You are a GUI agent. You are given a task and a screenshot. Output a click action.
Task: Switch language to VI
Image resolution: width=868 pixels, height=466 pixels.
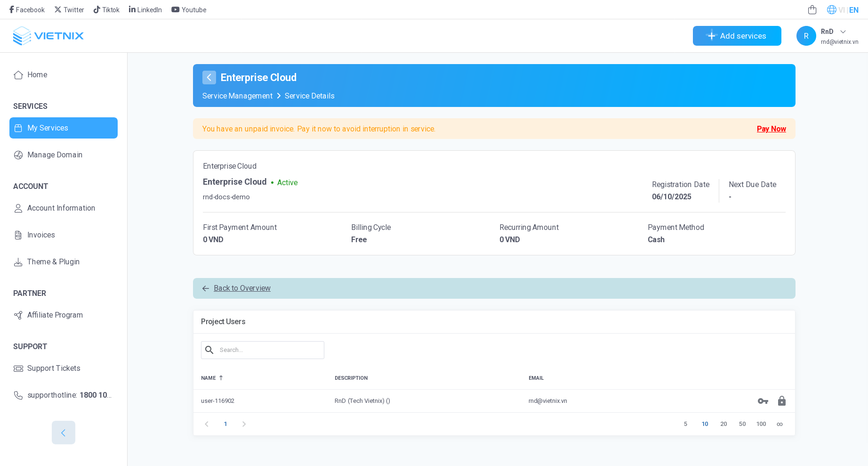click(x=841, y=10)
